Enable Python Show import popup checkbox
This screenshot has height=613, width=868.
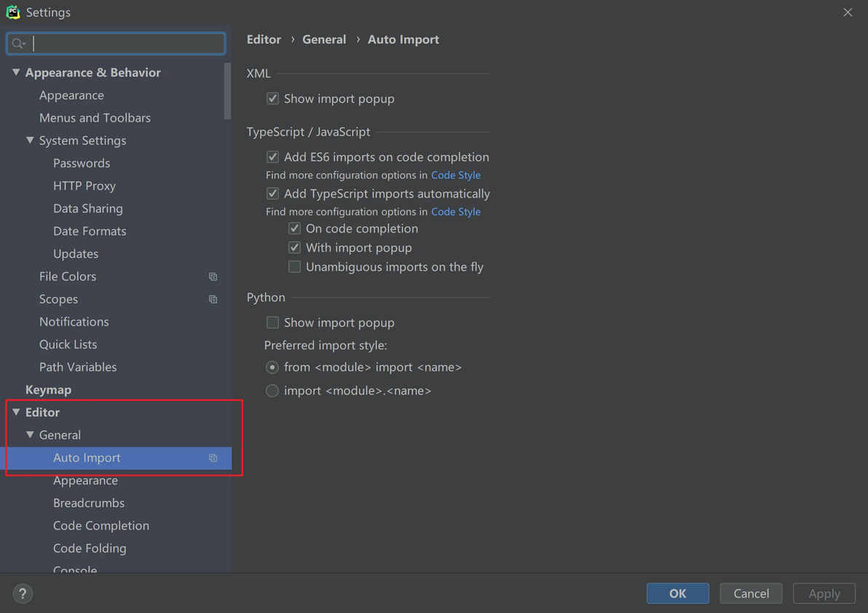click(273, 323)
